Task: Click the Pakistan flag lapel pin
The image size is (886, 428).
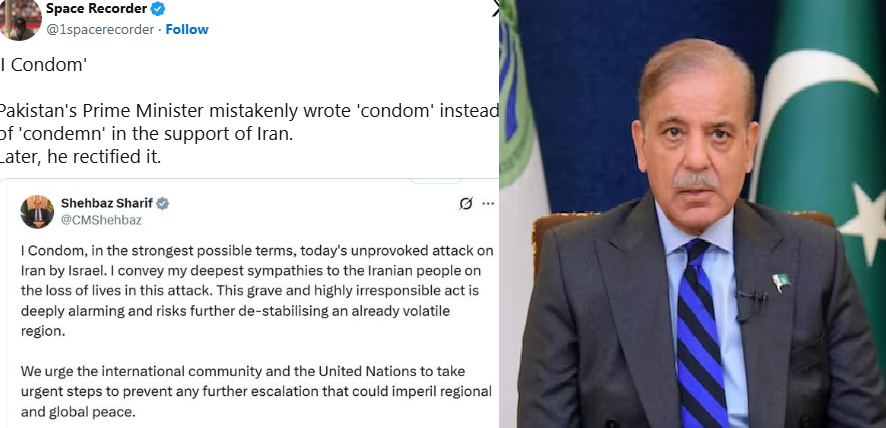Action: tap(780, 282)
